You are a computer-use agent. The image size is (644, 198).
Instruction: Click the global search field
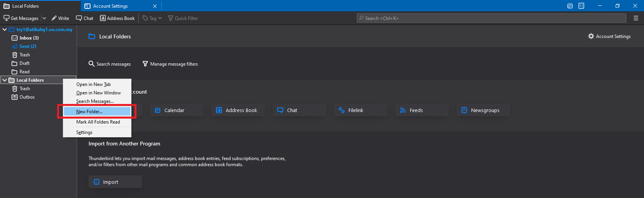point(491,18)
